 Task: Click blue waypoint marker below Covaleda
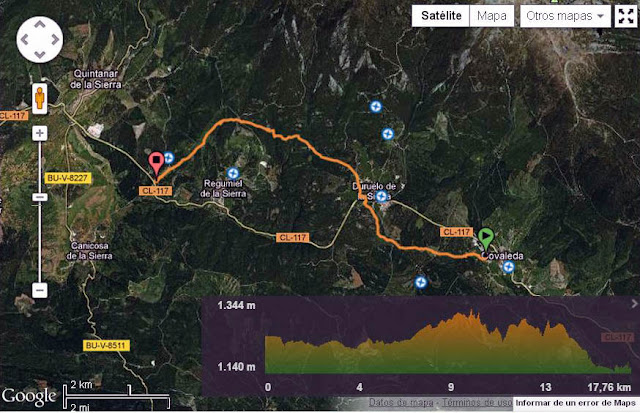tap(508, 267)
